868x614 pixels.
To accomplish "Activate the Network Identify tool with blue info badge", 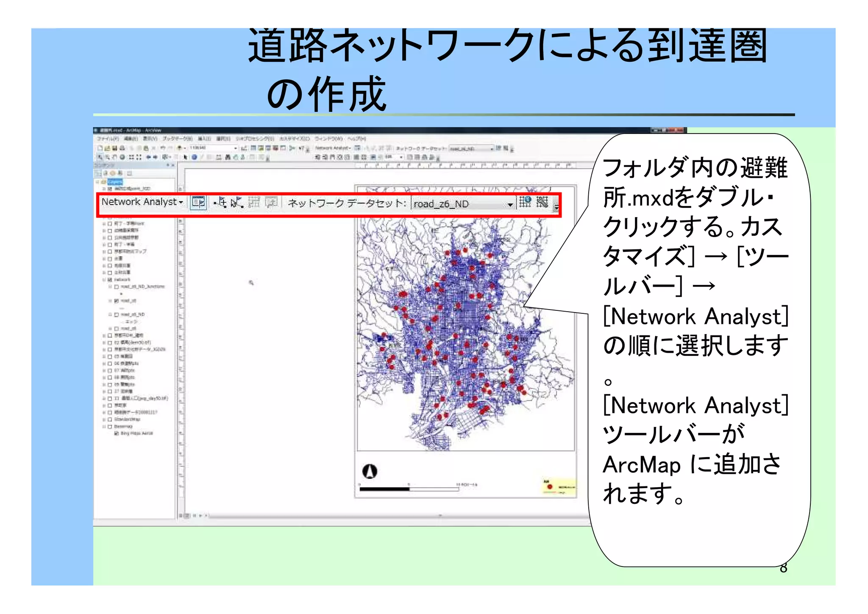I will tap(525, 202).
